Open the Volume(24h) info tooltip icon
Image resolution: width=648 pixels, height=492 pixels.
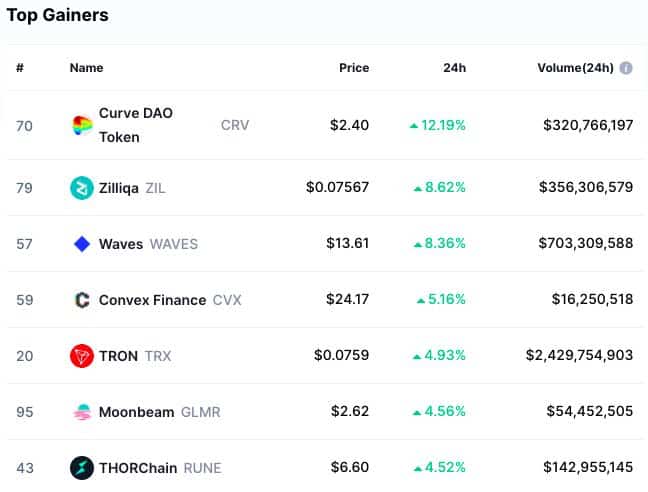[626, 68]
